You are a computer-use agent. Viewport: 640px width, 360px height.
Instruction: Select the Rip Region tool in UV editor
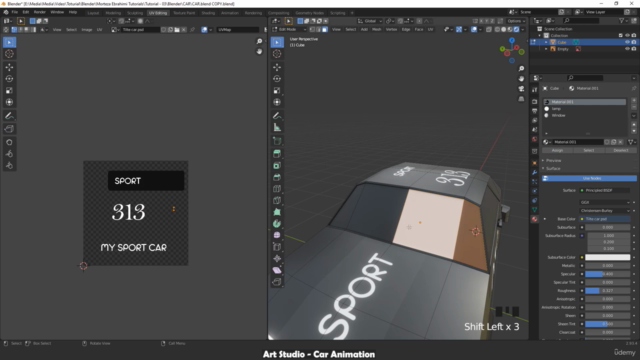(x=9, y=129)
